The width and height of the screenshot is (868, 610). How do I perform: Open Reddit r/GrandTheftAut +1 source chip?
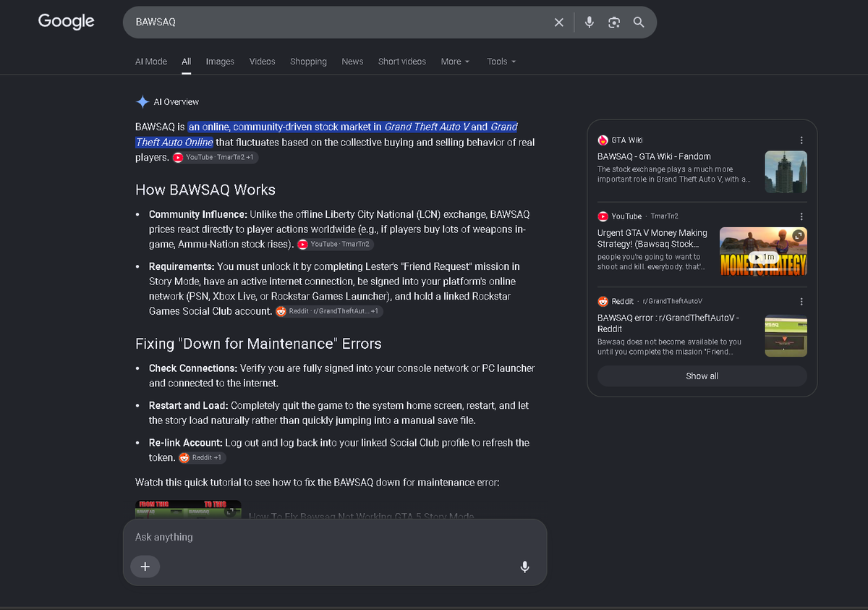[x=328, y=311]
